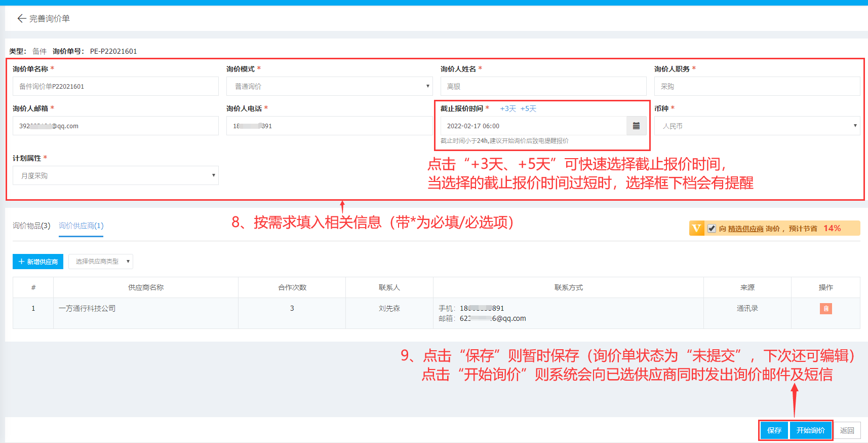The height and width of the screenshot is (443, 868).
Task: Expand the 选择供应商类型 dropdown
Action: [x=101, y=262]
